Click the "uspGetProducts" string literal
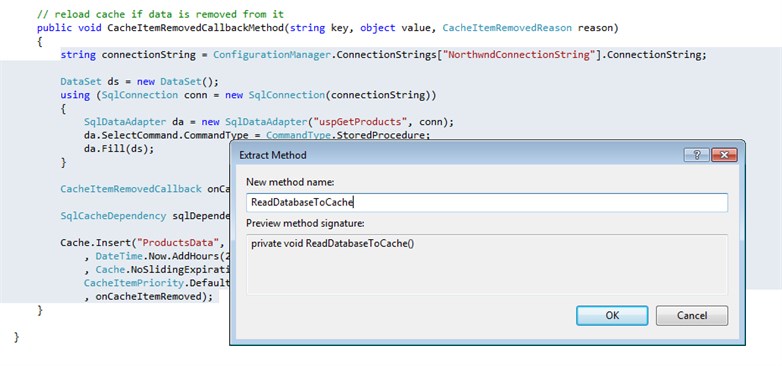 pyautogui.click(x=361, y=122)
